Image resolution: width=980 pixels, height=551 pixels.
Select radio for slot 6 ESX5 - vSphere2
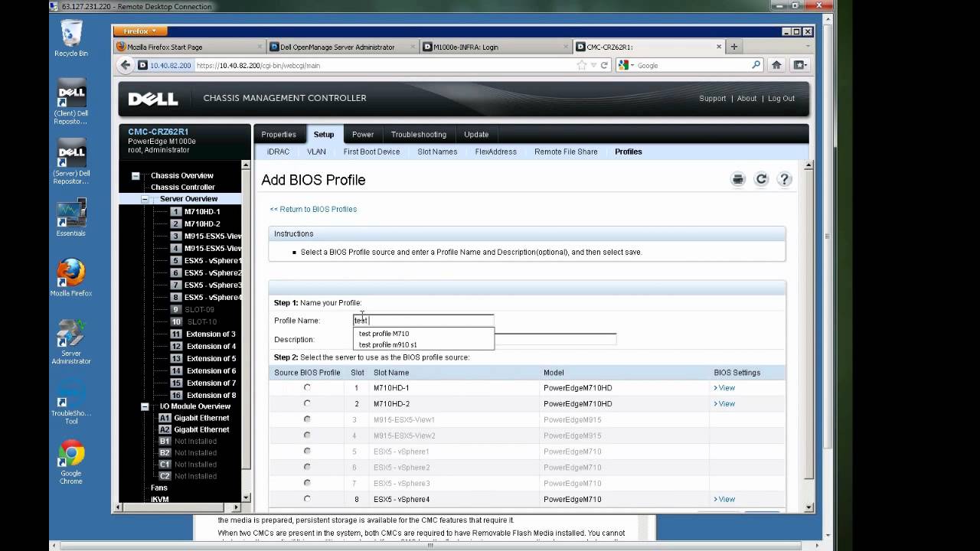coord(307,467)
